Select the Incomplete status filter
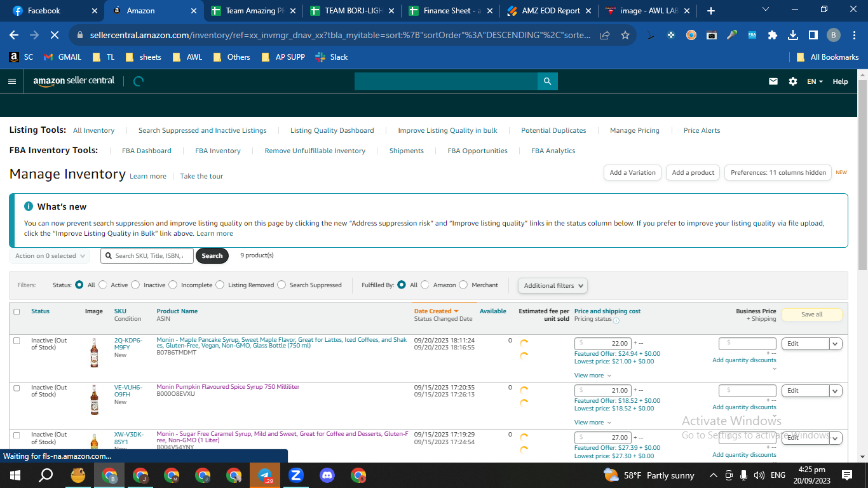This screenshot has width=868, height=488. (x=173, y=285)
